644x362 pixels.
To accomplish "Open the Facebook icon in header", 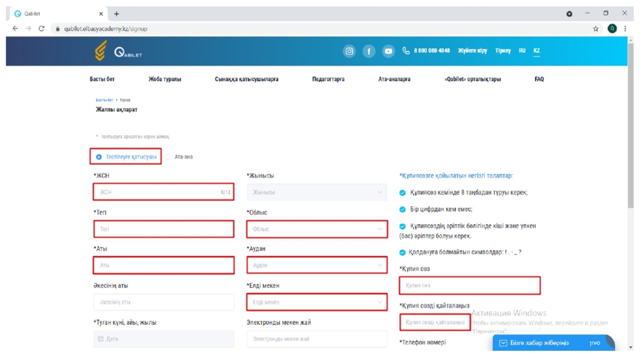I will (369, 51).
